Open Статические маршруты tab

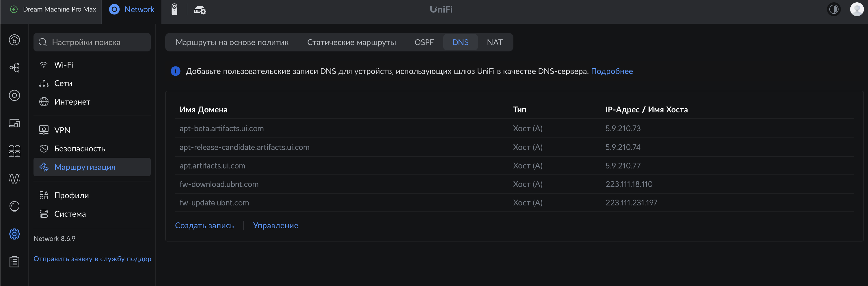tap(351, 42)
